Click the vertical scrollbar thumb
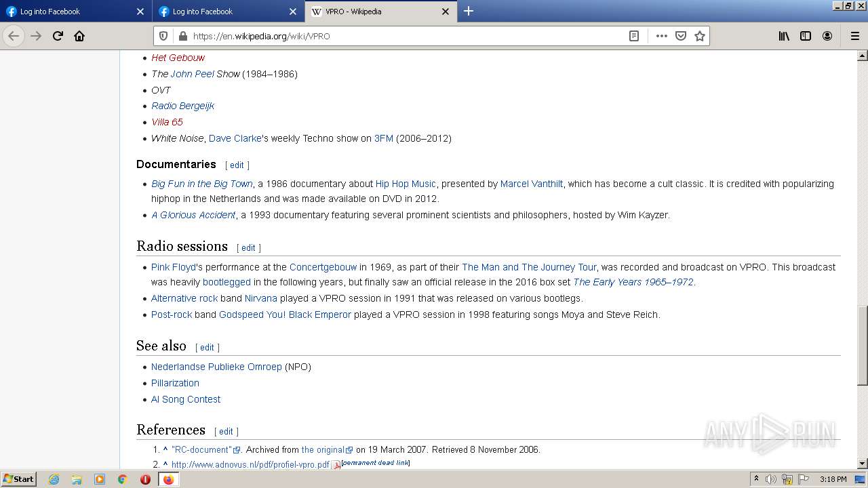This screenshot has width=868, height=488. click(x=863, y=346)
